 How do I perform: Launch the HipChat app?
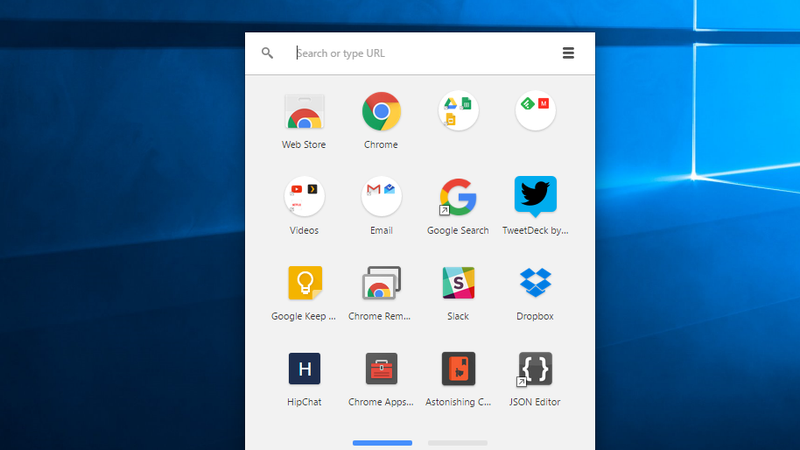pyautogui.click(x=305, y=368)
